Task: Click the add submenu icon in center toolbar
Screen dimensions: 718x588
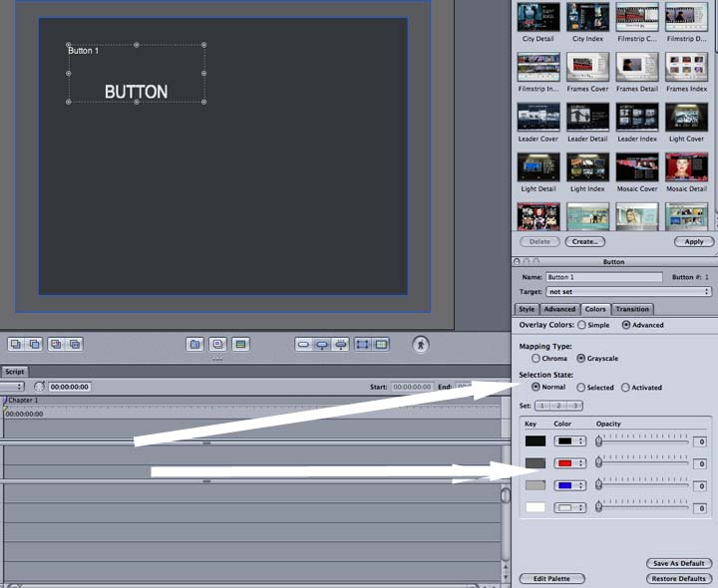Action: (195, 344)
